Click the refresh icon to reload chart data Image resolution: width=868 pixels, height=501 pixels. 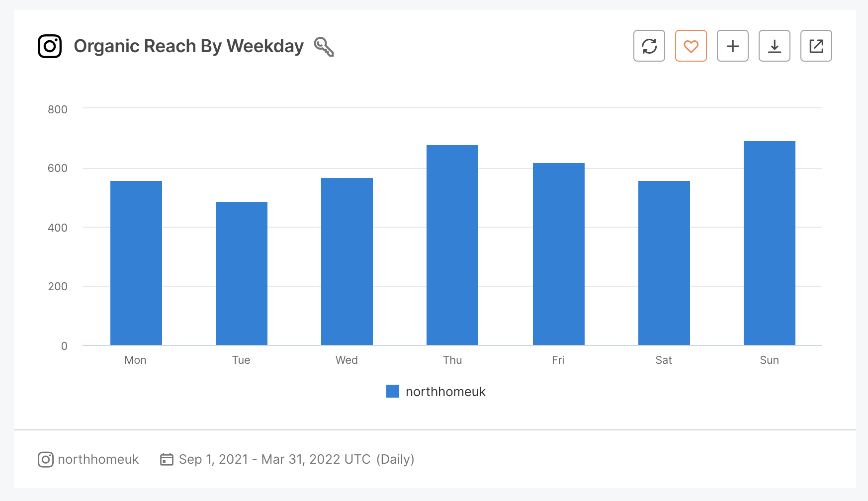(649, 46)
